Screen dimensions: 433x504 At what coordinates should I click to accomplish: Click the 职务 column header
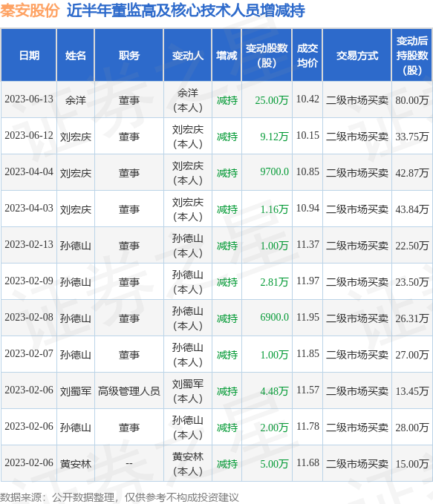point(129,55)
